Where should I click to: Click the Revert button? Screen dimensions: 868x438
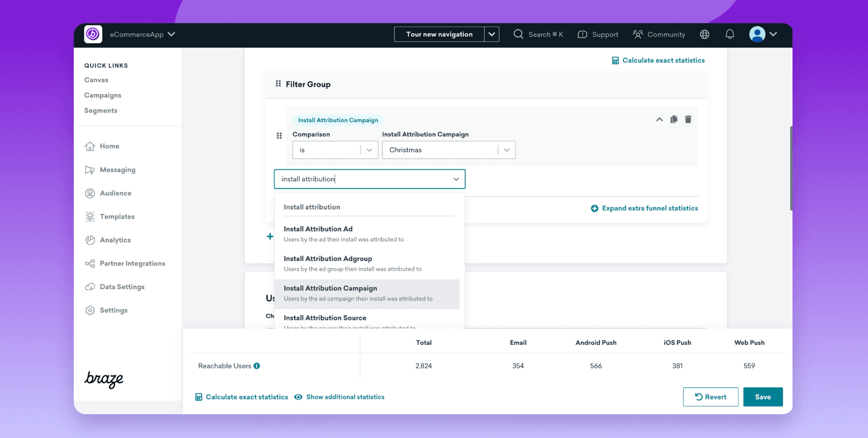coord(710,397)
